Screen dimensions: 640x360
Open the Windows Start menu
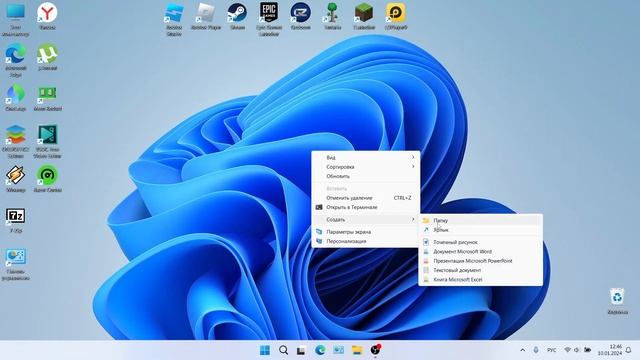click(x=265, y=350)
